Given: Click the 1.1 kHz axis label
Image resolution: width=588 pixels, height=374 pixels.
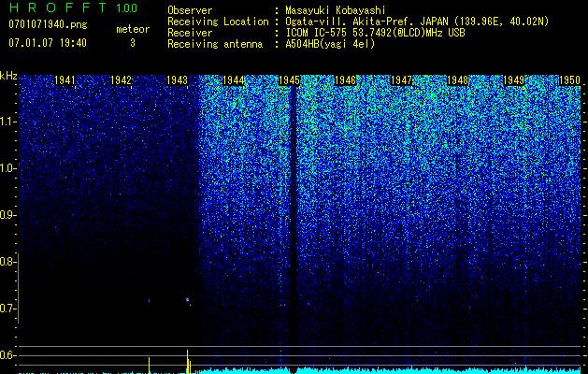Looking at the screenshot, I should [x=7, y=122].
